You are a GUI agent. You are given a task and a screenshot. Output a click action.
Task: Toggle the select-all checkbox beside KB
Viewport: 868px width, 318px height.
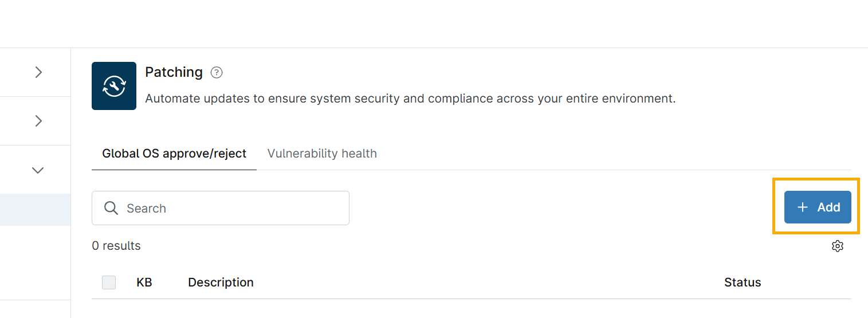[109, 282]
